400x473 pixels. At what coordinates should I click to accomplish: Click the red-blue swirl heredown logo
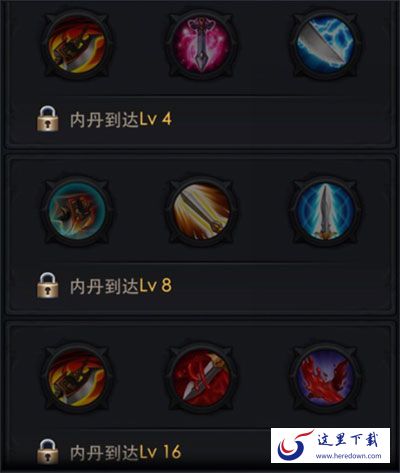(x=293, y=446)
